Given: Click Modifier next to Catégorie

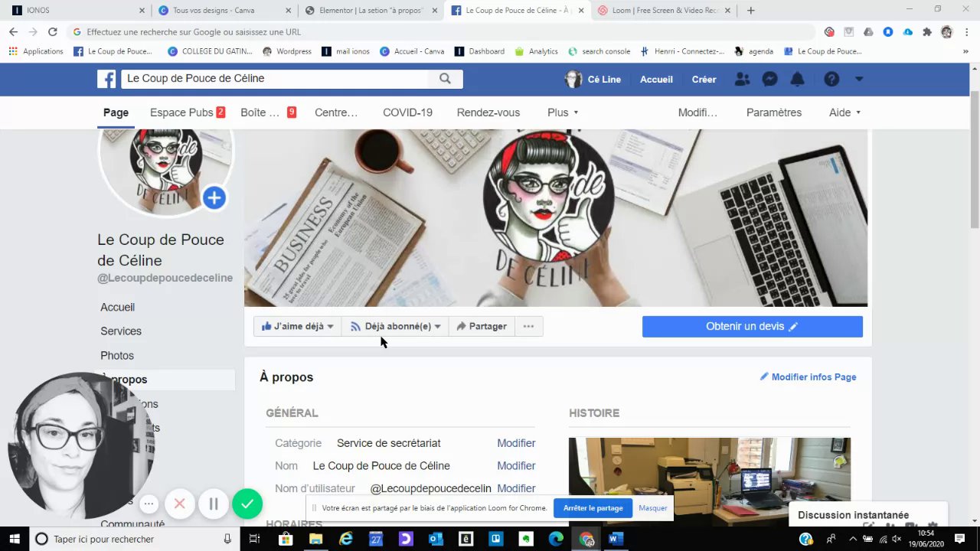Looking at the screenshot, I should [x=516, y=443].
